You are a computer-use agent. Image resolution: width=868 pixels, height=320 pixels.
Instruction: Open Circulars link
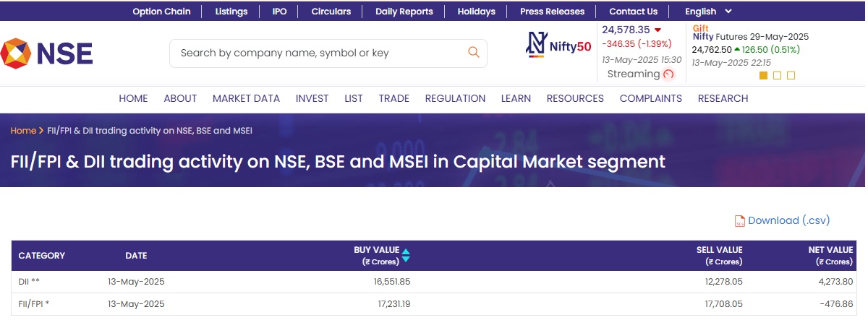(331, 12)
